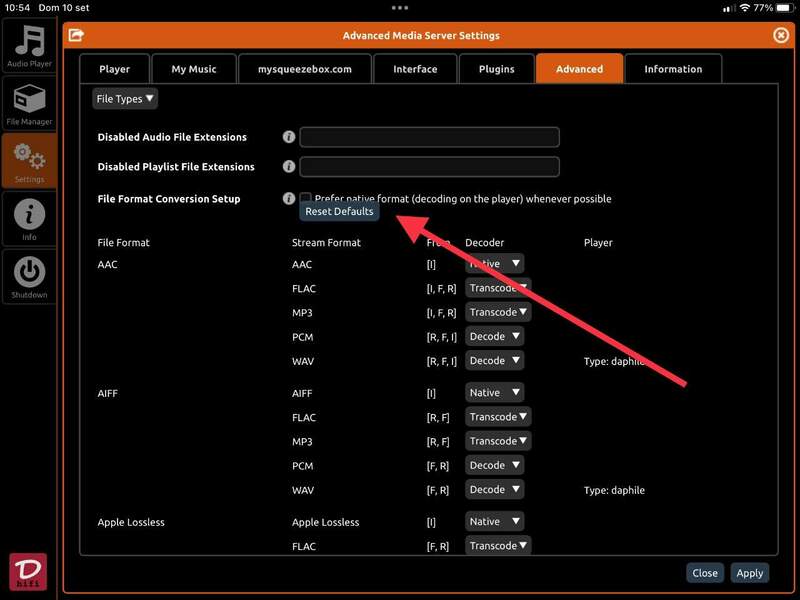Click the Daphile hifi logo icon
This screenshot has height=600, width=800.
coord(28,571)
